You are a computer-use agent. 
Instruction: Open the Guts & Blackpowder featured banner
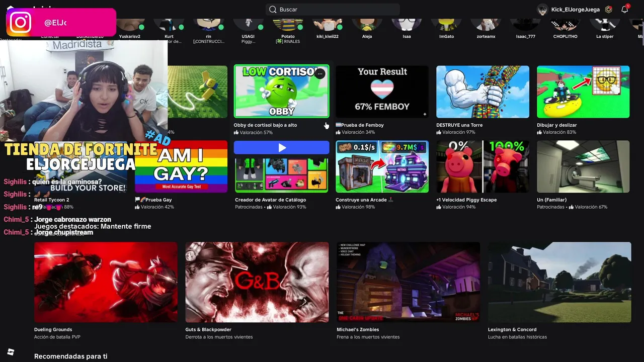click(x=257, y=282)
